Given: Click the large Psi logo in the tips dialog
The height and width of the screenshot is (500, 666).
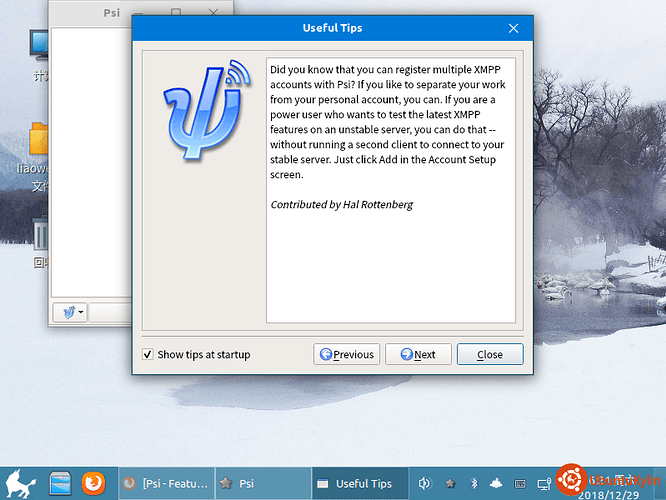Looking at the screenshot, I should point(207,110).
